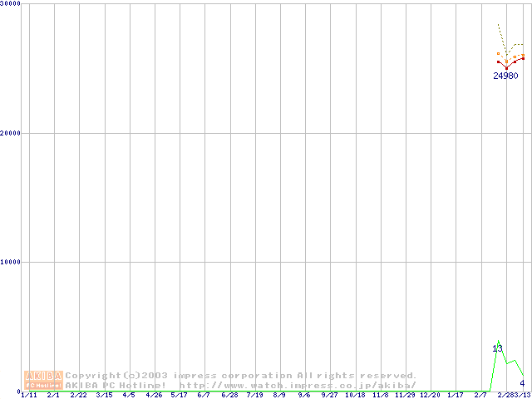Click the 12/20 date on x-axis
Screen dimensions: 532x399
pos(430,395)
